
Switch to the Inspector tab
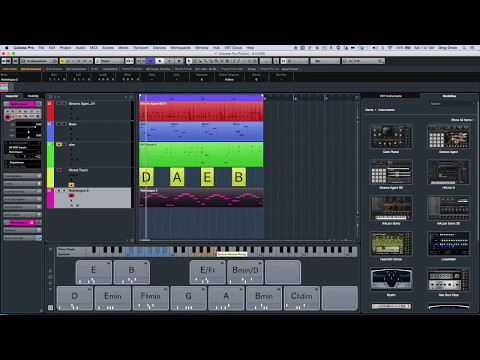click(12, 96)
